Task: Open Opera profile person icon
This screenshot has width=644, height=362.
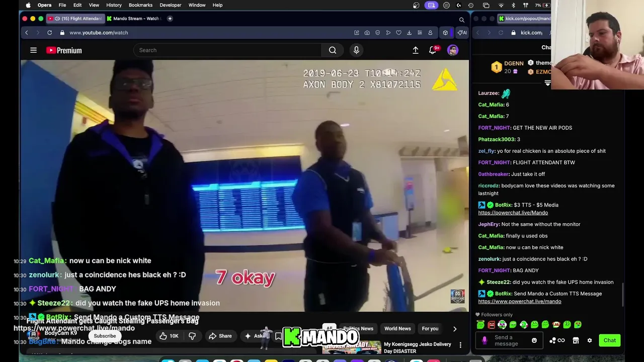Action: 430,33
